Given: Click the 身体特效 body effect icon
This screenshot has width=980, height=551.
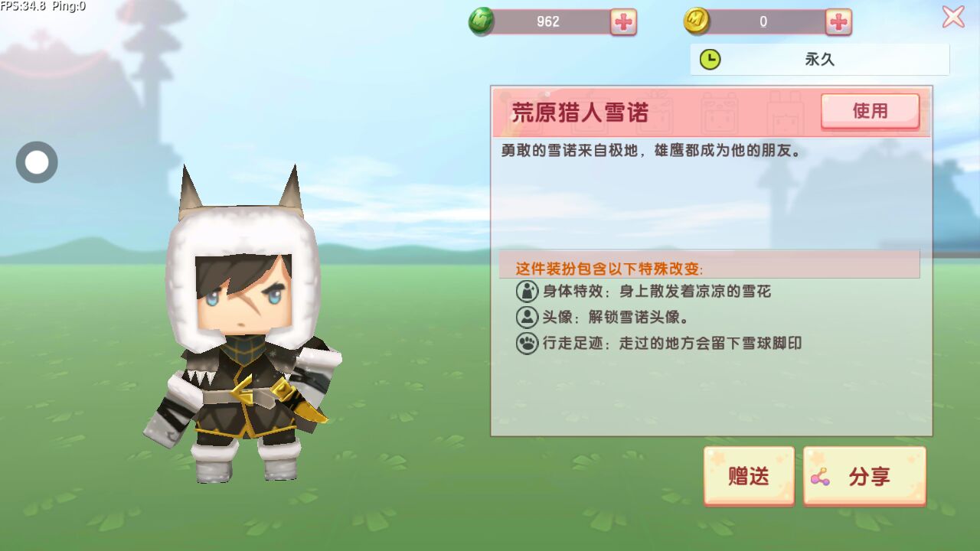Looking at the screenshot, I should coord(528,292).
